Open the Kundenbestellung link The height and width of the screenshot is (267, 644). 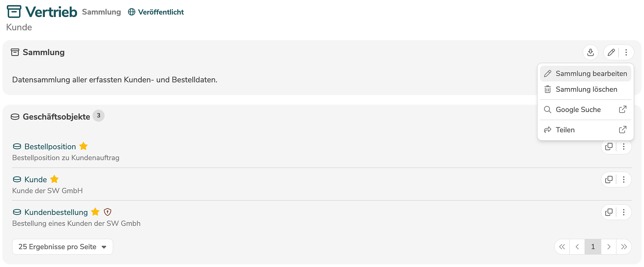[56, 212]
